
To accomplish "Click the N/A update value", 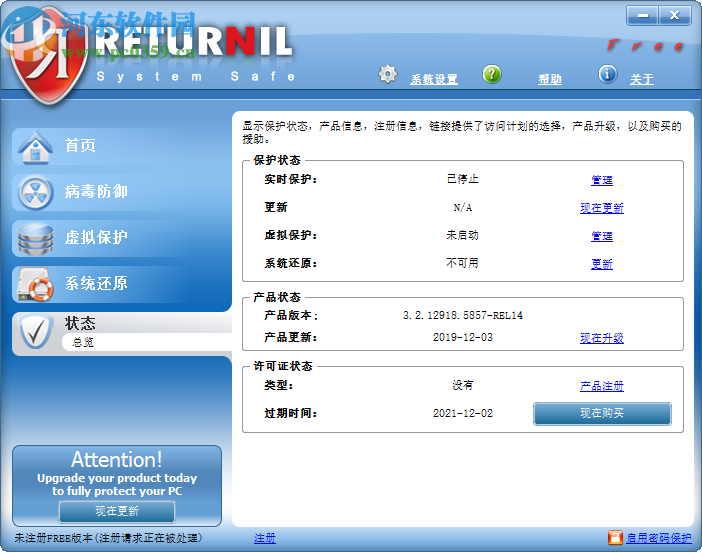I will pyautogui.click(x=462, y=207).
